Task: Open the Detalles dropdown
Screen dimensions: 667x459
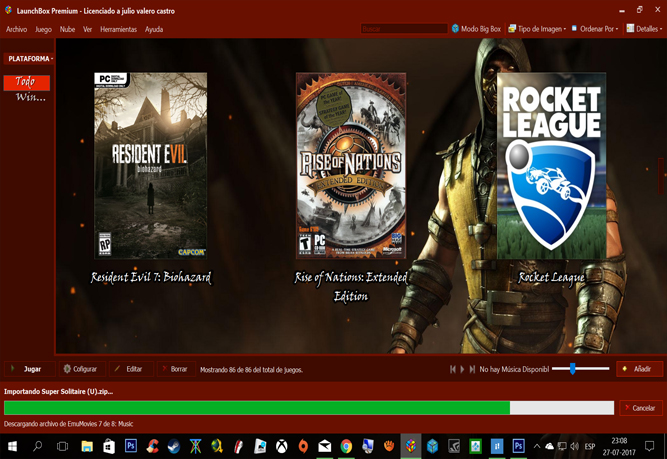Action: [644, 29]
